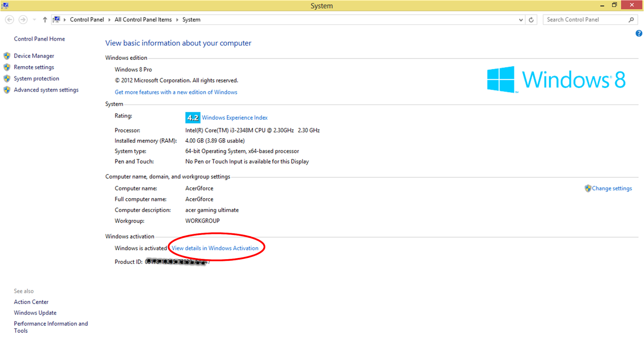Click the shield icon beside Change settings

[588, 188]
